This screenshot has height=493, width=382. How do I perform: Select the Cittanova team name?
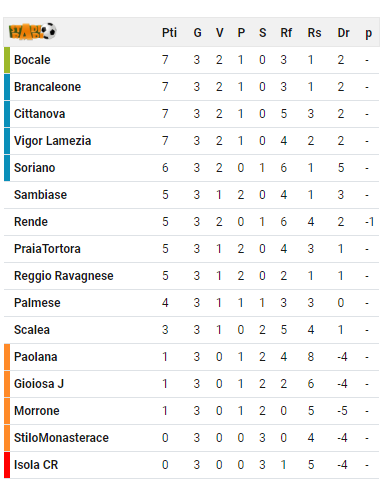pyautogui.click(x=39, y=114)
